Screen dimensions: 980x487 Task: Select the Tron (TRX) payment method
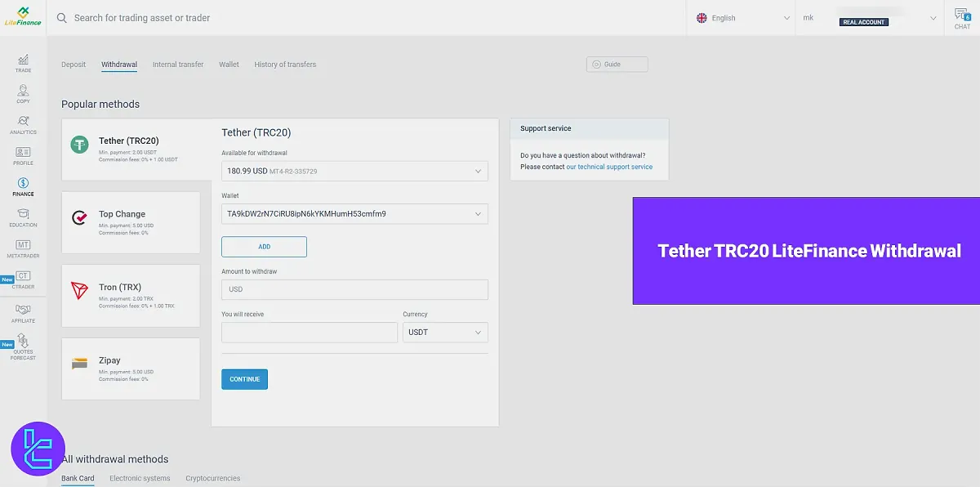coord(131,295)
